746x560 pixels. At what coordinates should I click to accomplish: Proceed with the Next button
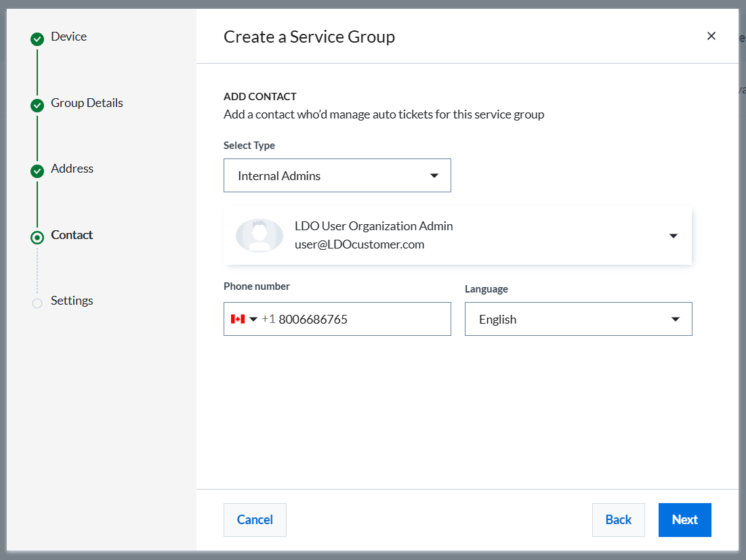pyautogui.click(x=684, y=519)
